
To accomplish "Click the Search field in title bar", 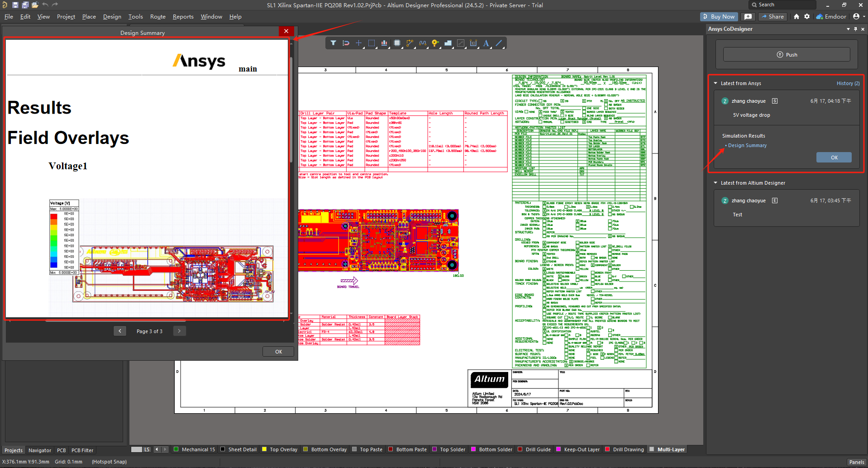I will (783, 5).
